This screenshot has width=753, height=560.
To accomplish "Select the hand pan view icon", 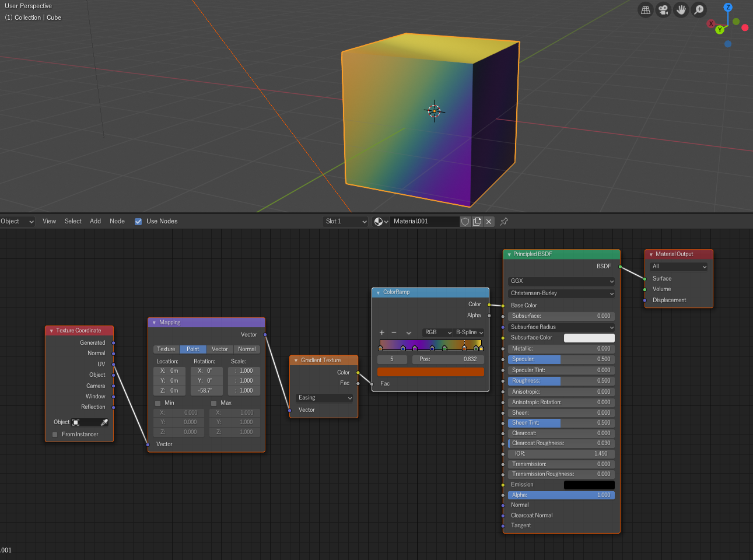I will pos(681,10).
